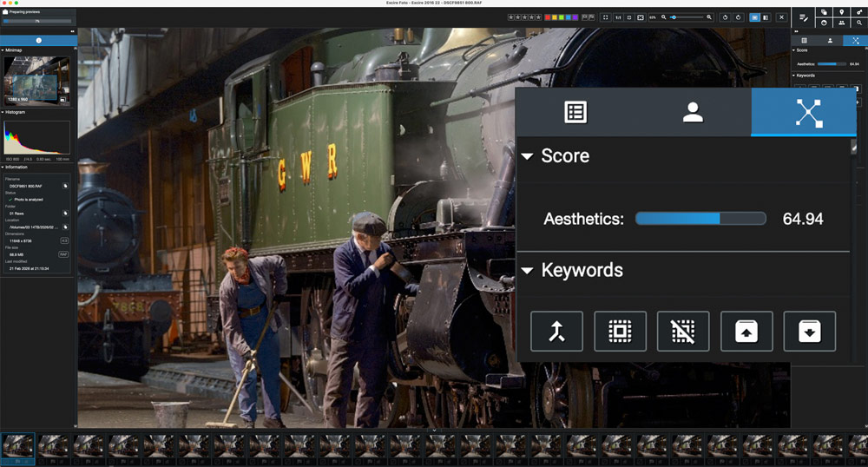Click the file size 68.9 MB
868x467 pixels.
click(x=16, y=254)
